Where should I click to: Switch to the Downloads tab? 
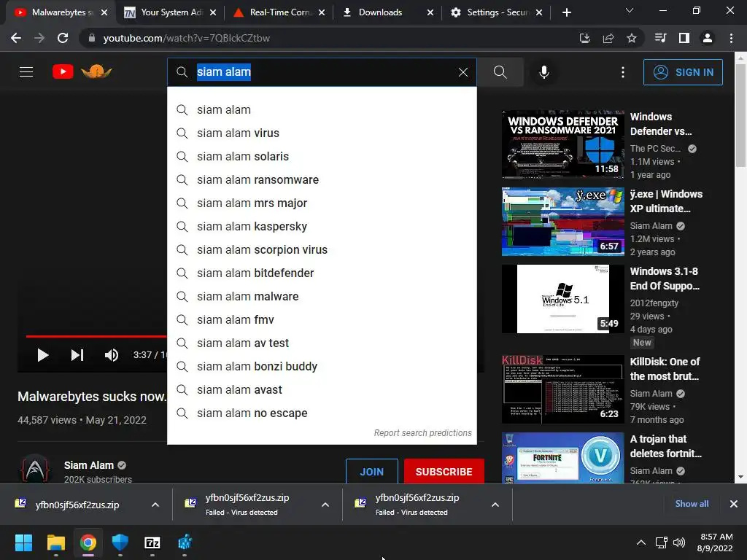pos(380,12)
